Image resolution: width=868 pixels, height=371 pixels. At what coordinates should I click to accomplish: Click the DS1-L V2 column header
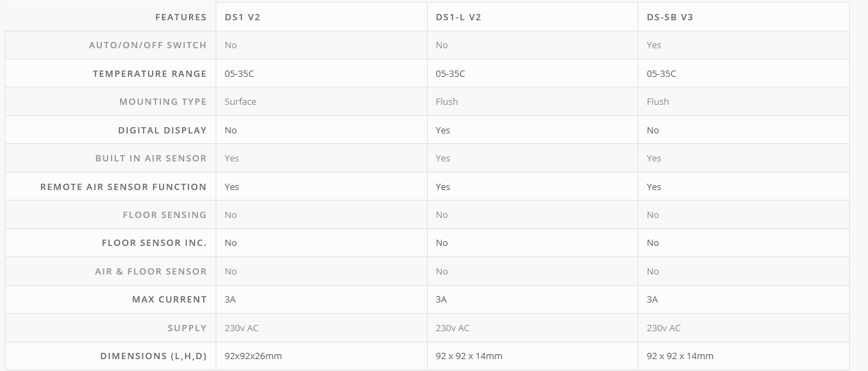(x=458, y=17)
